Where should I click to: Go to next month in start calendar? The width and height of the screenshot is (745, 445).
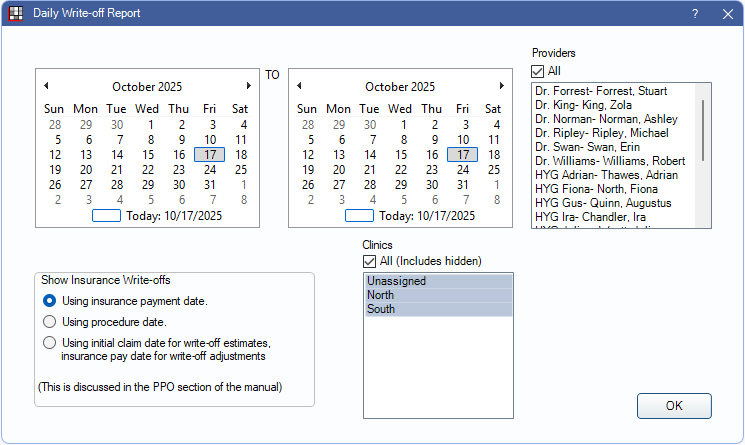click(x=249, y=86)
